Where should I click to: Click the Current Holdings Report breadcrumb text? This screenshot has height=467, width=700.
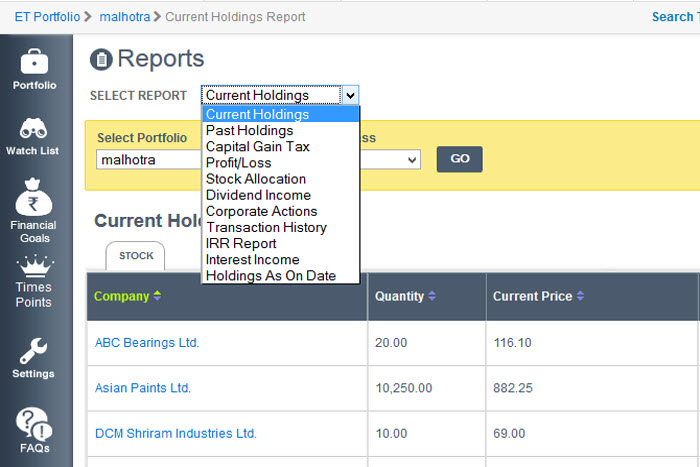pyautogui.click(x=235, y=17)
